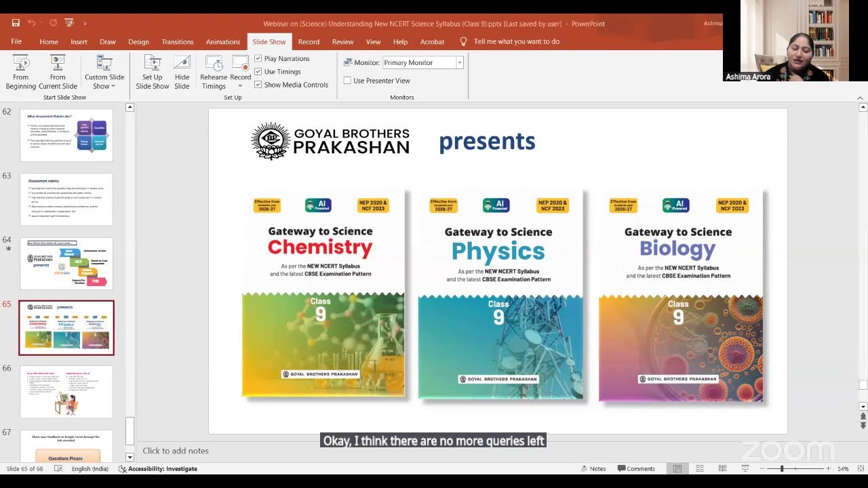Click thumbnail pane scroll up arrow
The image size is (868, 488).
[130, 107]
